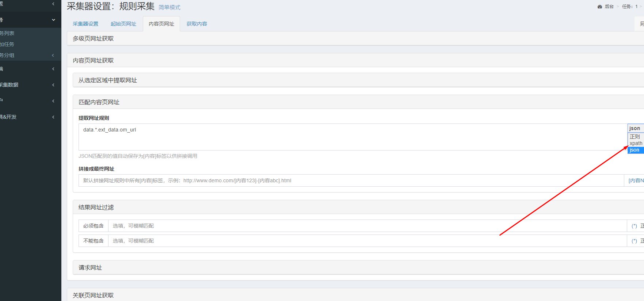Image resolution: width=644 pixels, height=301 pixels.
Task: Choose 正则 option in the dropdown list
Action: tap(636, 137)
